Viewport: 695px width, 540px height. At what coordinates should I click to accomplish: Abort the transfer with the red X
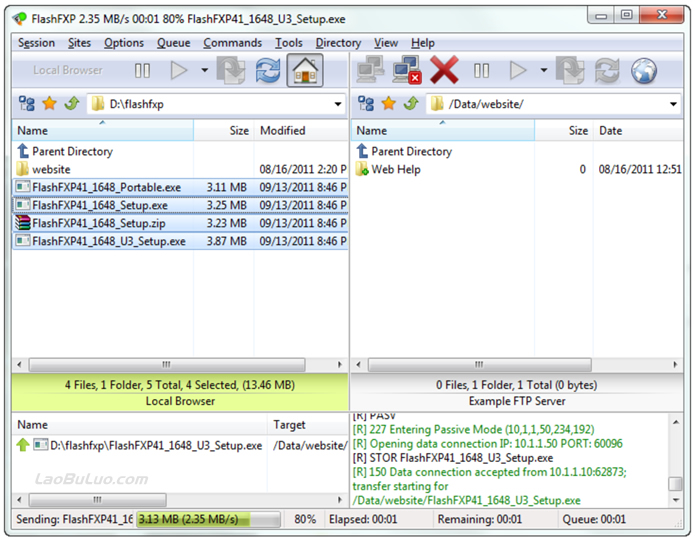444,70
